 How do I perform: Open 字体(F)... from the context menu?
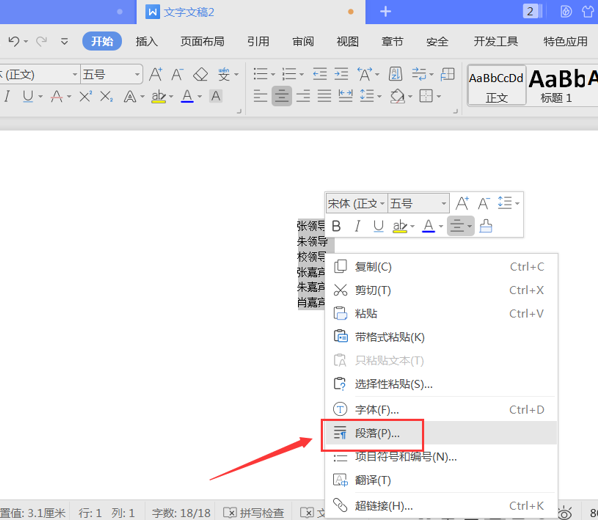(441, 410)
